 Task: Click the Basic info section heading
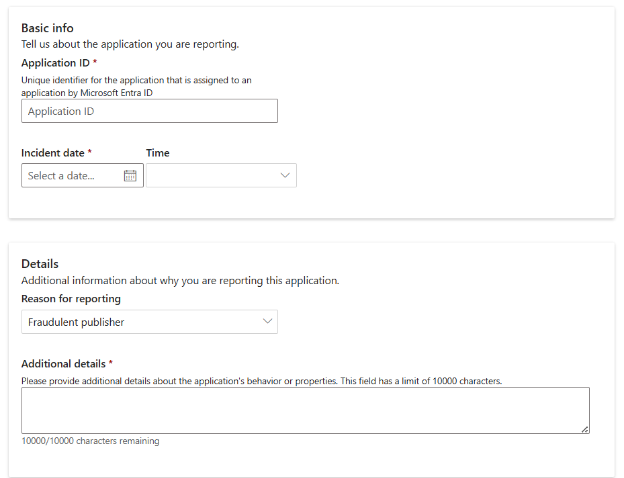[47, 28]
